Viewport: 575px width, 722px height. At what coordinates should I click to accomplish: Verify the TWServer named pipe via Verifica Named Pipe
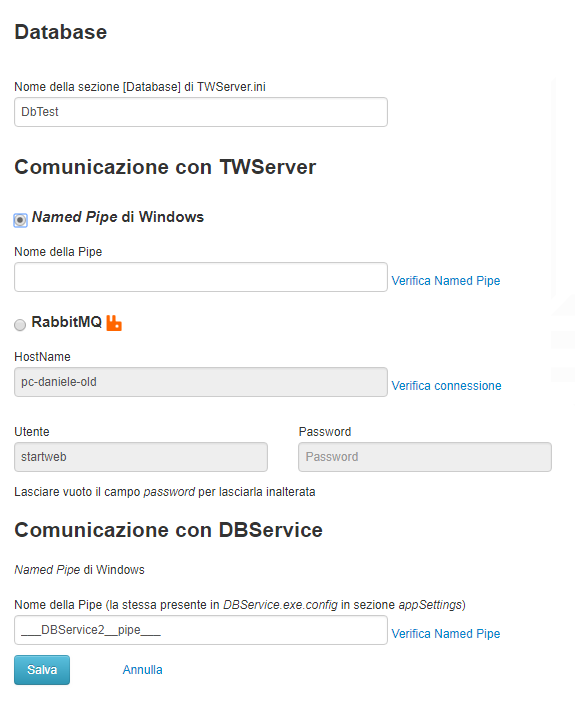(x=446, y=280)
